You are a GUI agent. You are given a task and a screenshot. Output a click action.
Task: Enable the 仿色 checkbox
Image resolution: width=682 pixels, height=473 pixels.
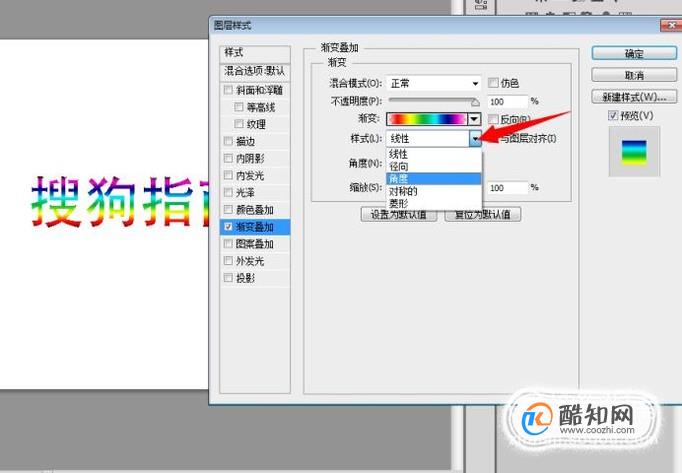(493, 83)
